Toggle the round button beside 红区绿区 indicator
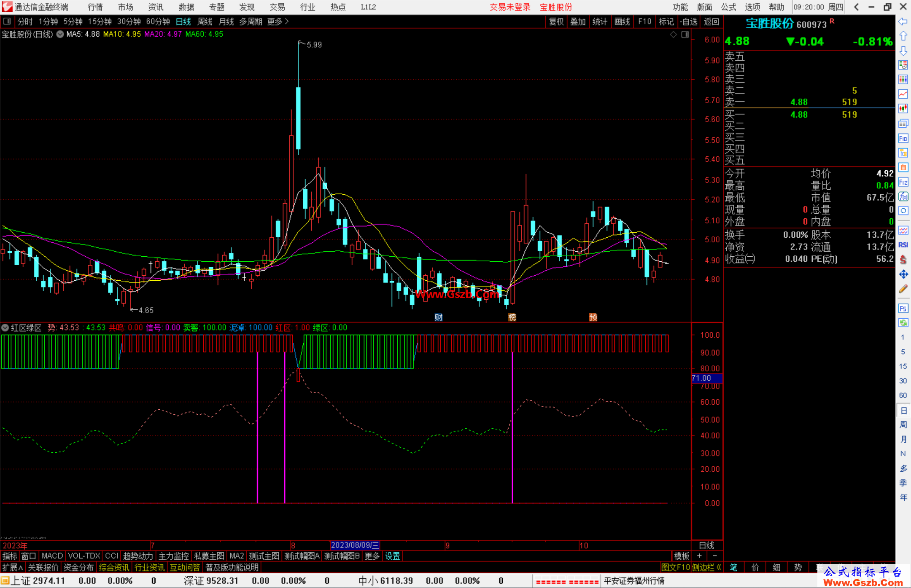911x588 pixels. [5, 328]
